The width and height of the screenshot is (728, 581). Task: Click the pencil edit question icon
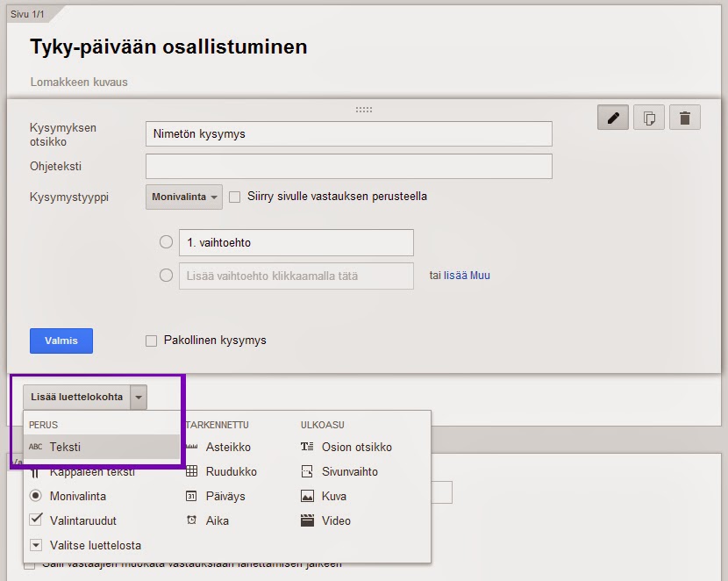click(613, 118)
